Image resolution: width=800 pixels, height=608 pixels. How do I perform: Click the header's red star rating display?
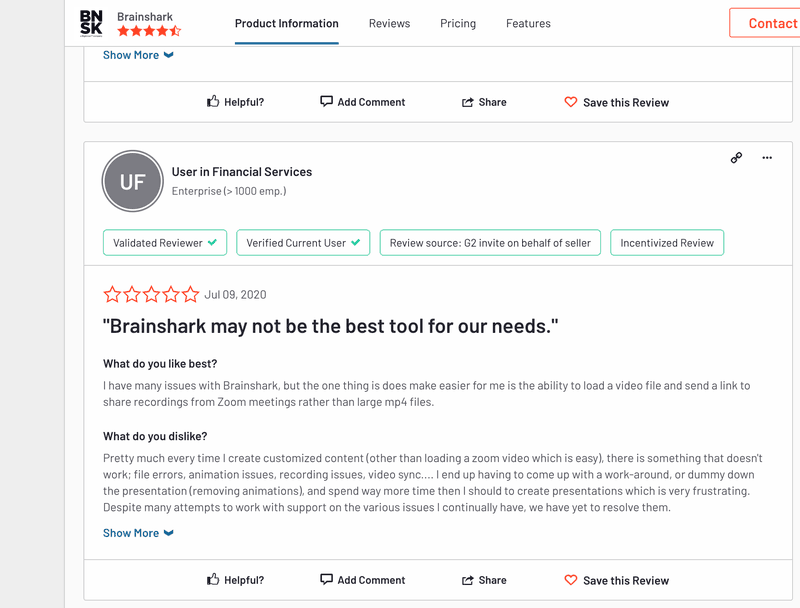148,30
